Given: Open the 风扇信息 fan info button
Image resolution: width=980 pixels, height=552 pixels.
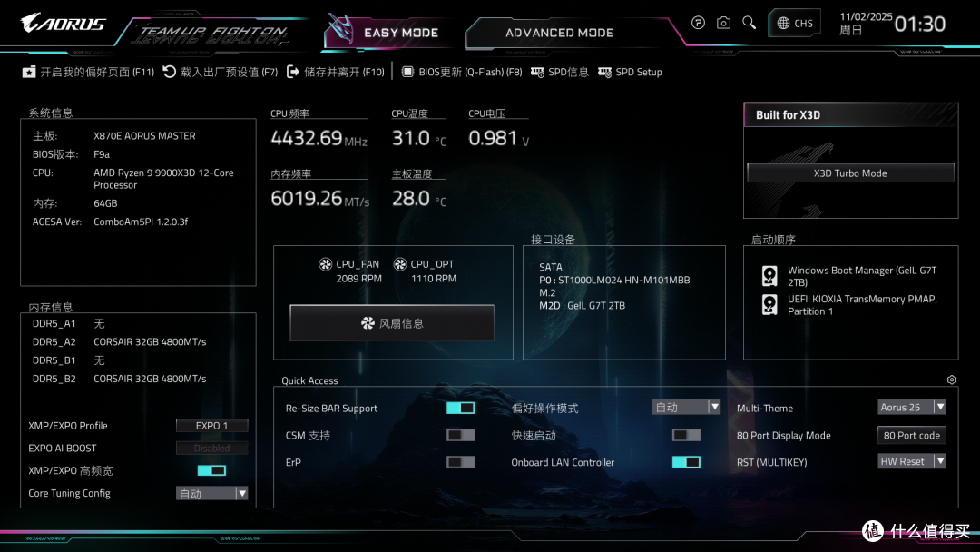Looking at the screenshot, I should 392,323.
